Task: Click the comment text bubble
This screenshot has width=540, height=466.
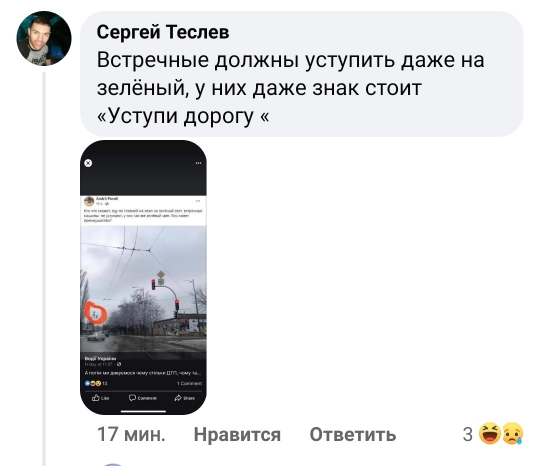Action: coord(302,74)
